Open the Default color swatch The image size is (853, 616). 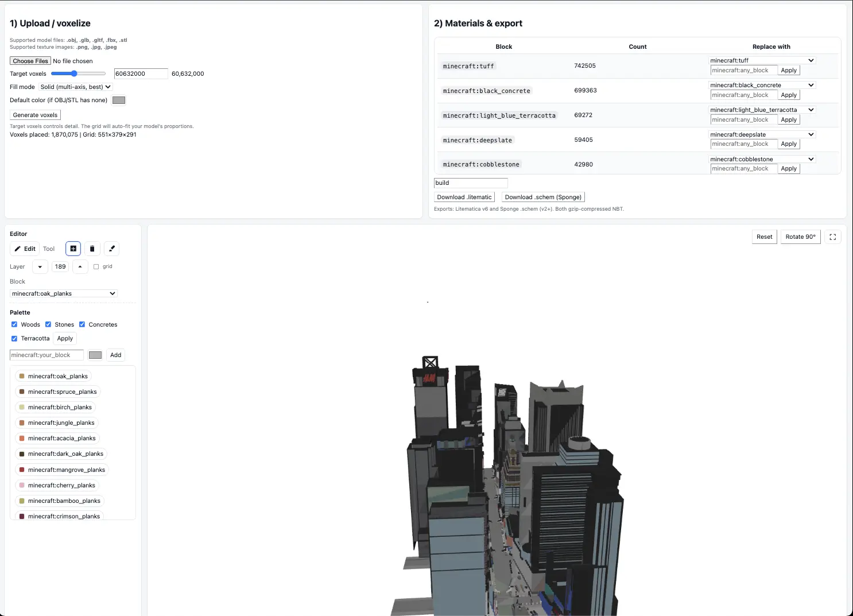click(119, 100)
